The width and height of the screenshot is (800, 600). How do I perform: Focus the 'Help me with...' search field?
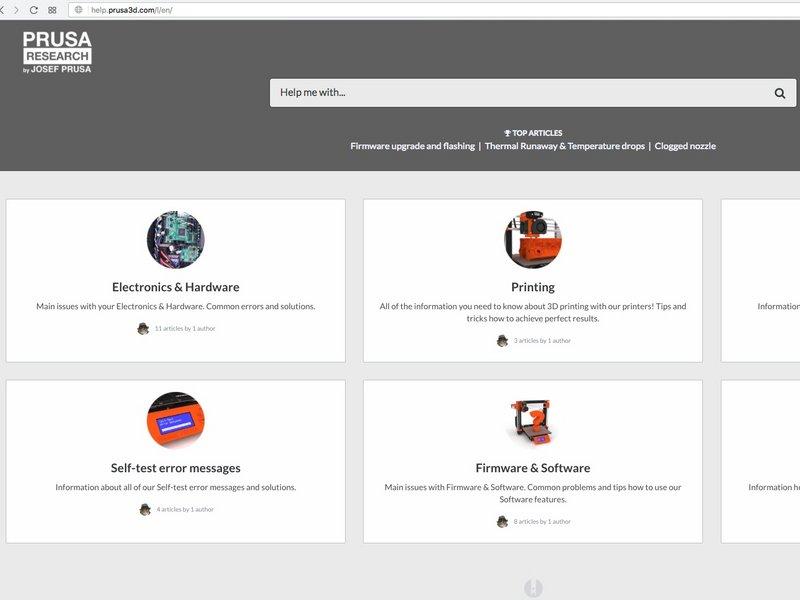click(533, 93)
